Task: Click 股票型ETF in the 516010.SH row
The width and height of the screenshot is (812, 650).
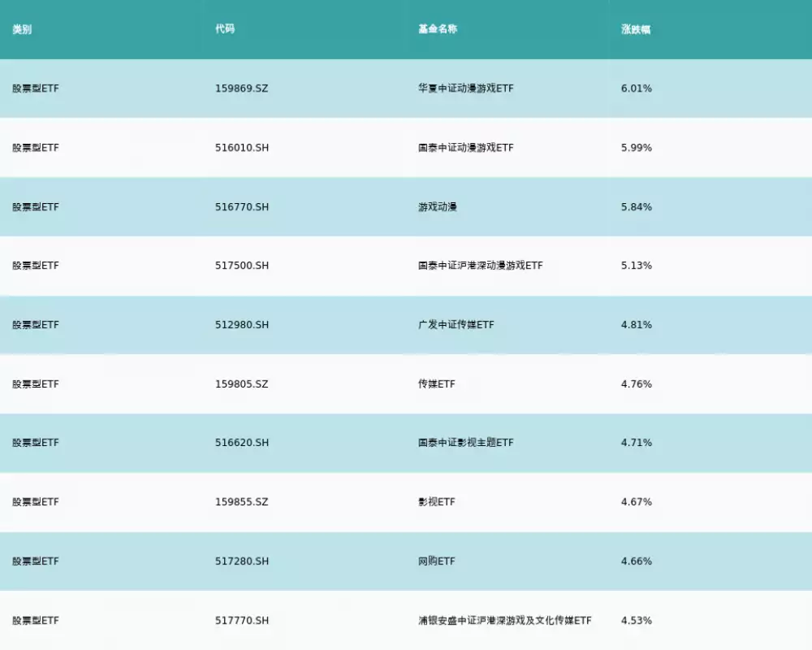Action: [x=36, y=148]
